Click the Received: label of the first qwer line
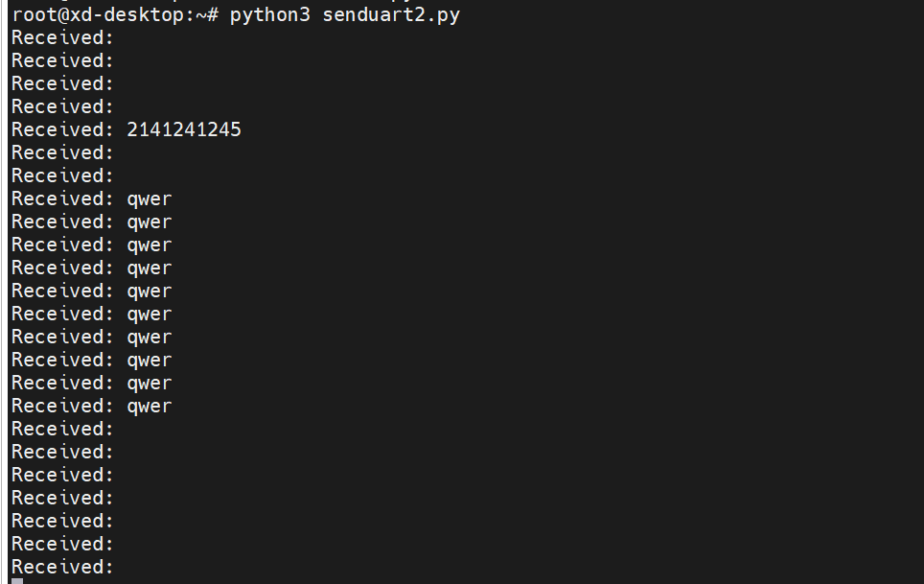The height and width of the screenshot is (584, 924). tap(62, 199)
